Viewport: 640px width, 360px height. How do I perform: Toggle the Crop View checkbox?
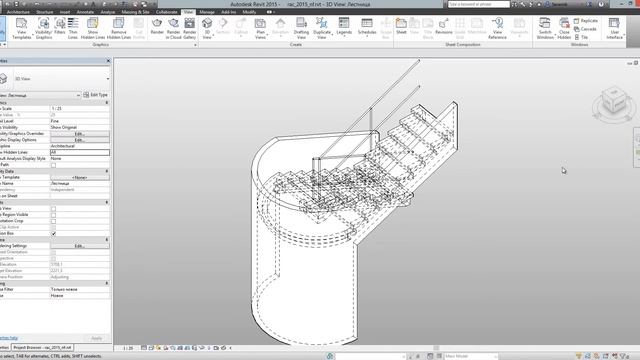(x=53, y=209)
